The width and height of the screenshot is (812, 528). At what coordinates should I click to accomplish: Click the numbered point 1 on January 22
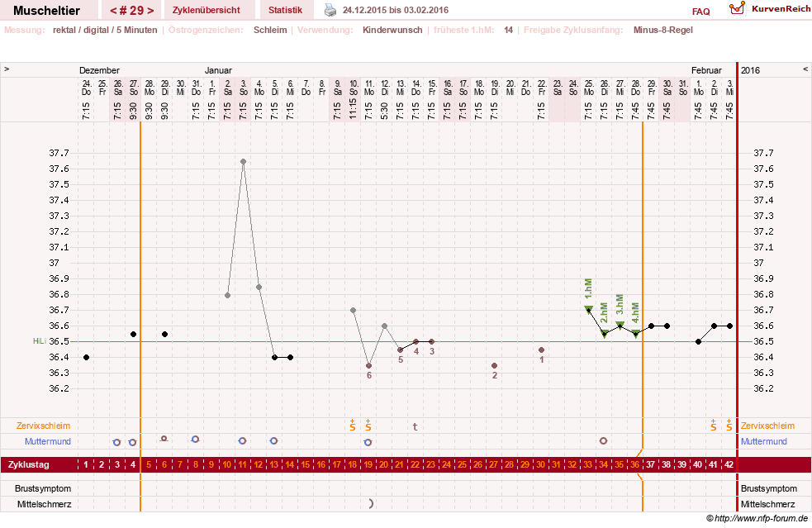click(542, 350)
